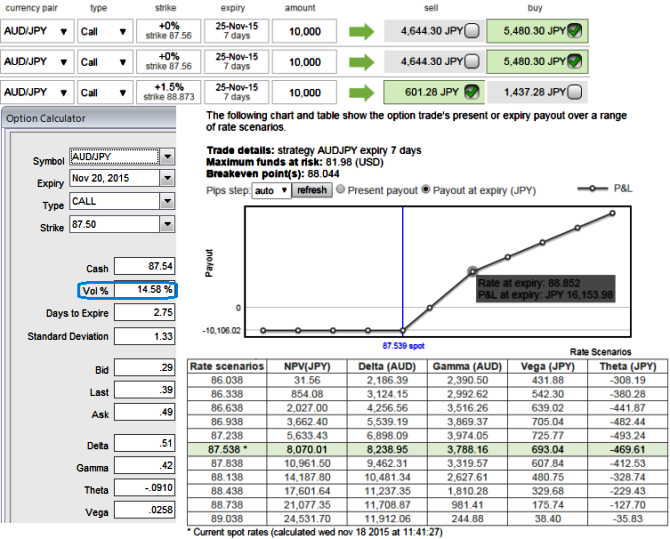670x539 pixels.
Task: Check the first row's 4,644.30 JPY sell box
Action: point(471,31)
